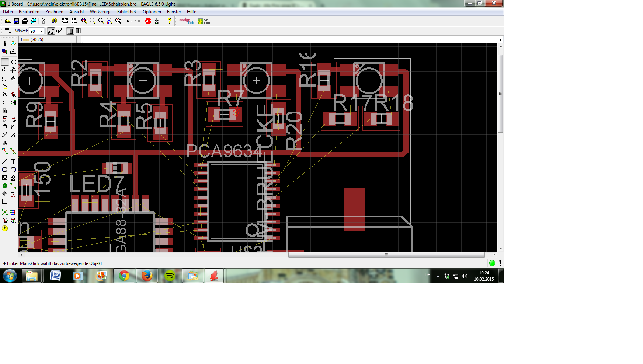Run a ULP with the ULP icon
The width and height of the screenshot is (643, 364).
(74, 21)
